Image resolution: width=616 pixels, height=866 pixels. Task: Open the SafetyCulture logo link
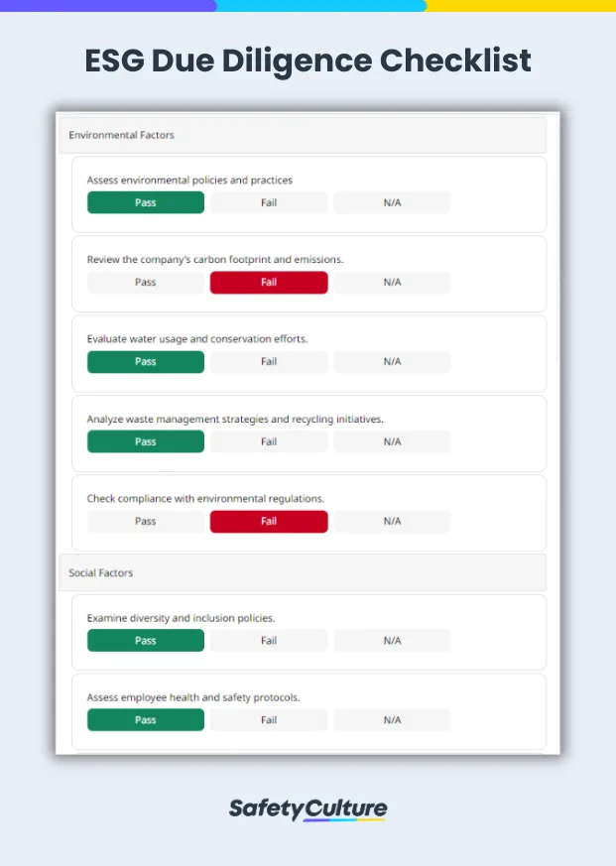(x=308, y=808)
